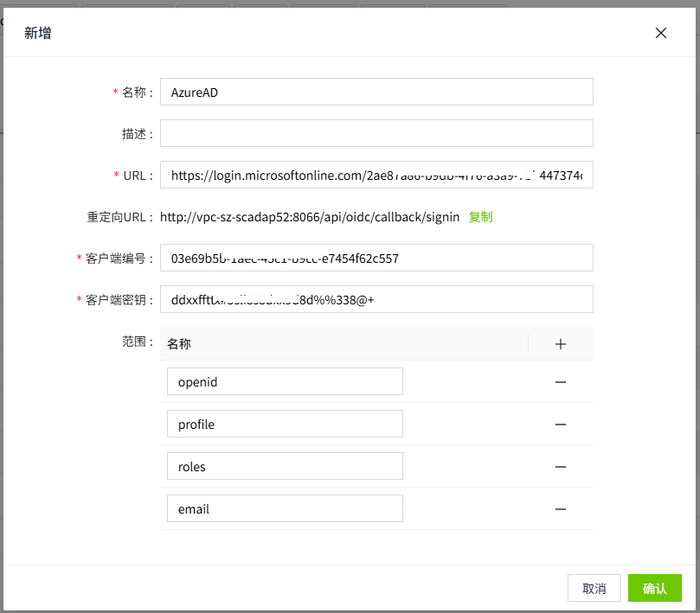Edit the roles scope text box
Screen dimensions: 700x613
point(285,467)
